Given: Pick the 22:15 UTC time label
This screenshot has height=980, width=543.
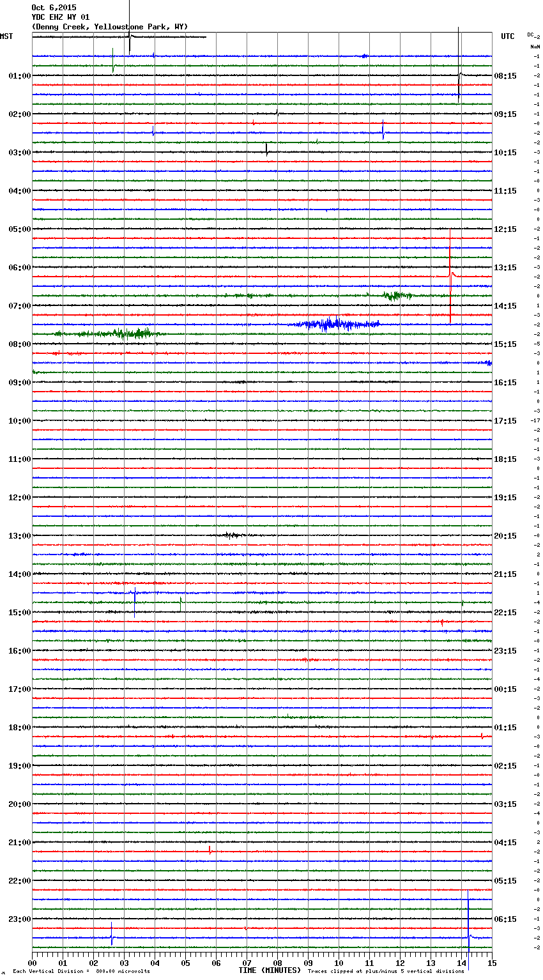Looking at the screenshot, I should point(505,613).
